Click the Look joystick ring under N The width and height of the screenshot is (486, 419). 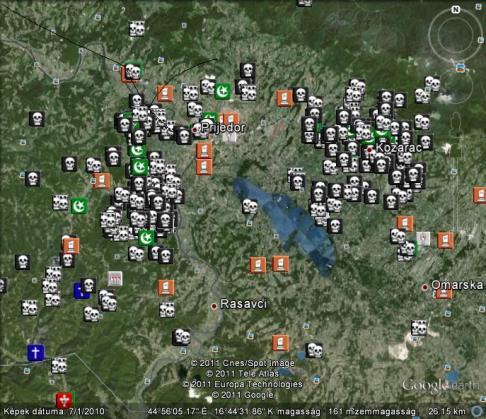pyautogui.click(x=455, y=35)
